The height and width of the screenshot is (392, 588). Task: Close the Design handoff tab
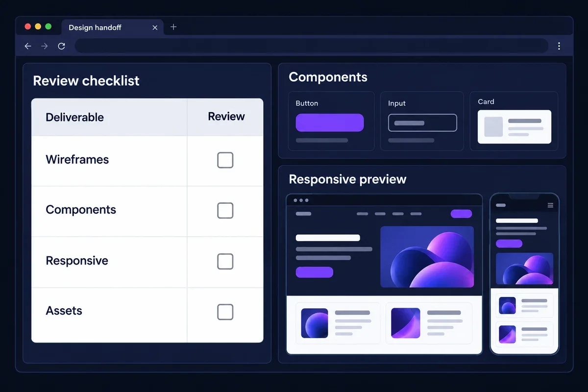pos(155,28)
